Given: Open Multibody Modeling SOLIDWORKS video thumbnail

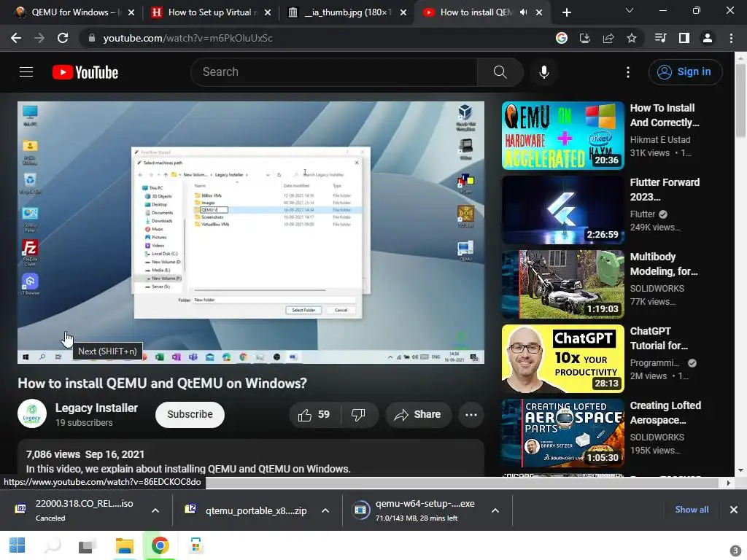Looking at the screenshot, I should pyautogui.click(x=562, y=284).
